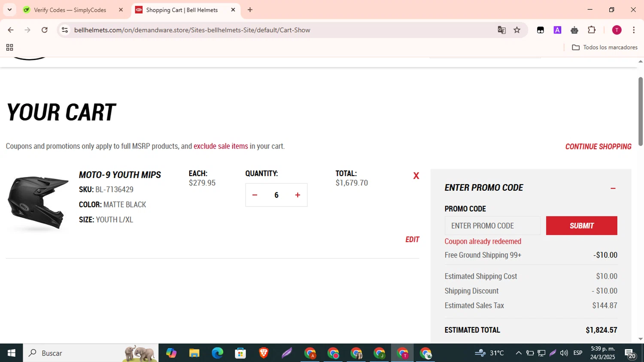The width and height of the screenshot is (644, 362).
Task: Open Copilot from the taskbar
Action: pos(171,353)
